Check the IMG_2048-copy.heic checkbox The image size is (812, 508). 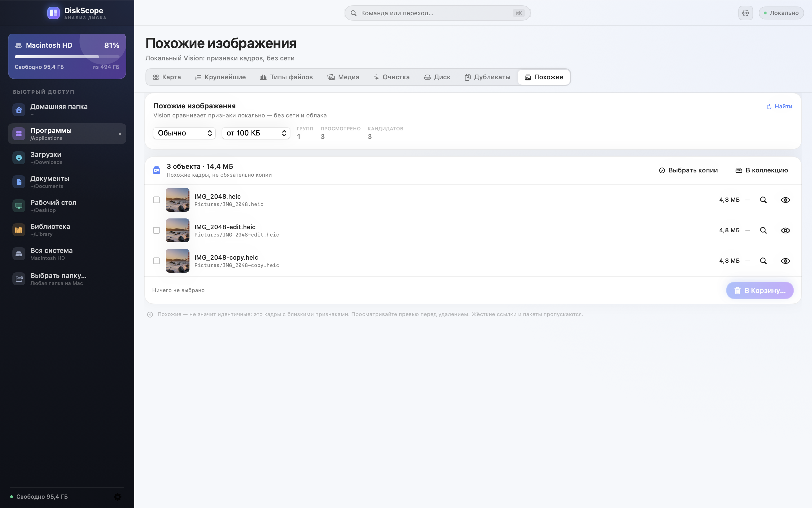pos(156,261)
